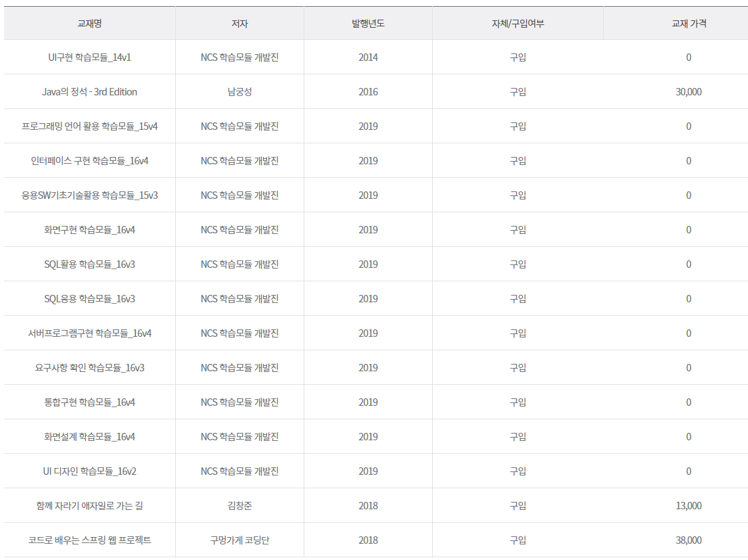
Task: Open 프로그래밍 언어 활용 학습모듈_15v4 entry
Action: 89,126
